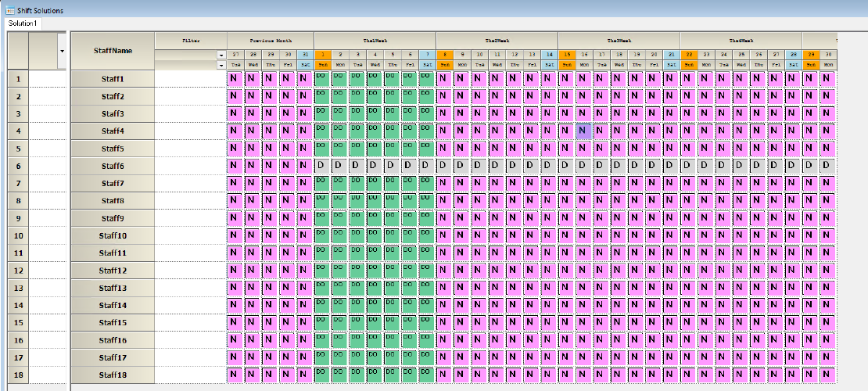Click Staff14's N shift on day 20

click(x=654, y=306)
